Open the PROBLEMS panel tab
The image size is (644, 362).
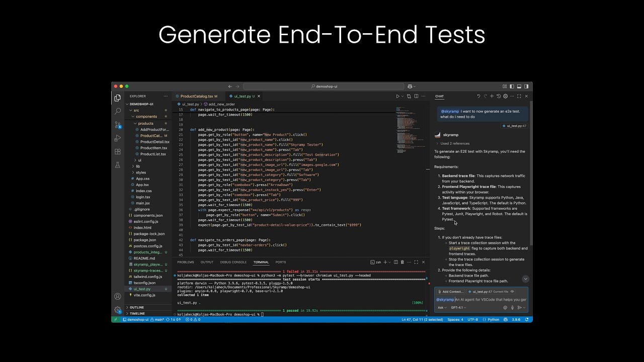click(x=186, y=262)
